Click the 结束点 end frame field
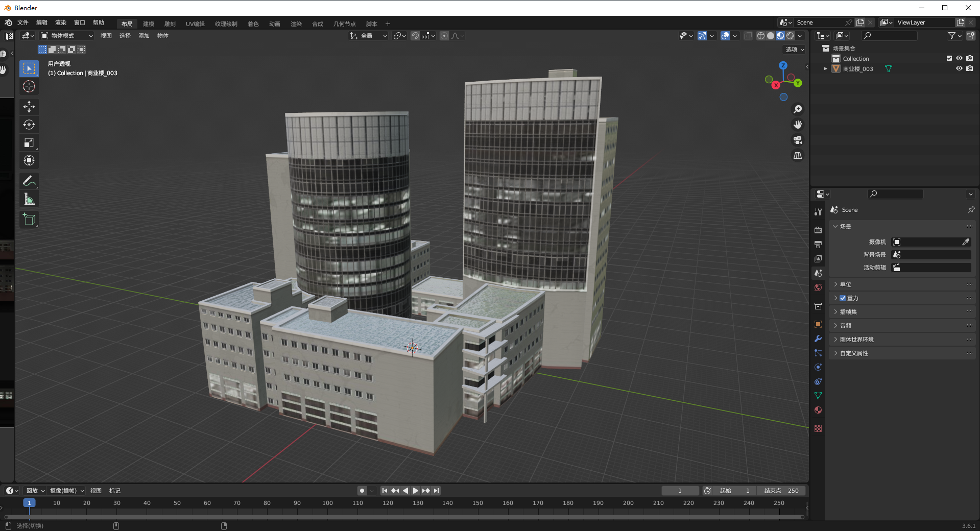Image resolution: width=980 pixels, height=531 pixels. [781, 491]
